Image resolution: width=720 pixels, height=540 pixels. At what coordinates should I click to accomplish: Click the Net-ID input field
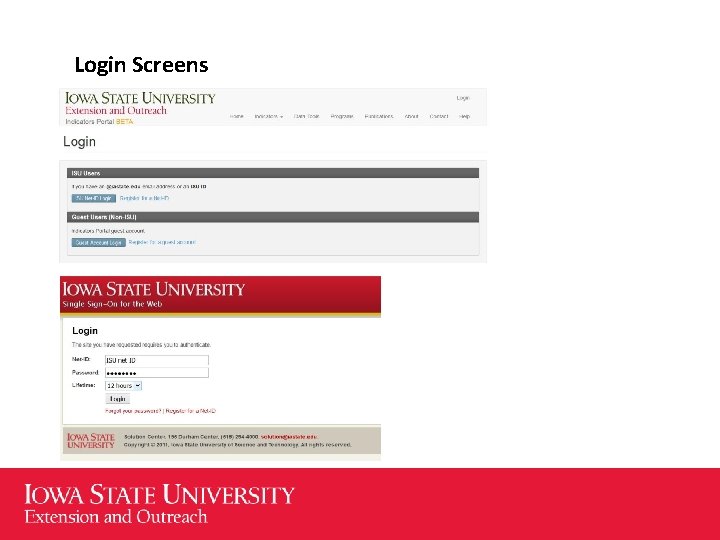(157, 360)
